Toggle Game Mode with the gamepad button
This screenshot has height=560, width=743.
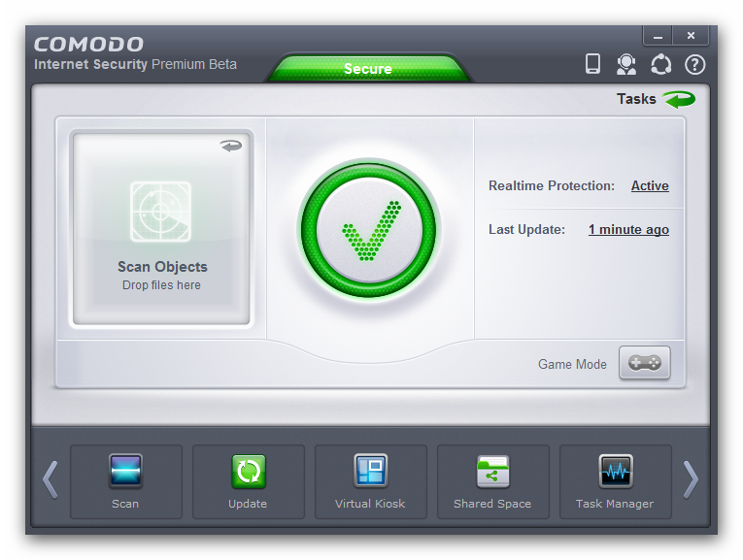[x=645, y=363]
